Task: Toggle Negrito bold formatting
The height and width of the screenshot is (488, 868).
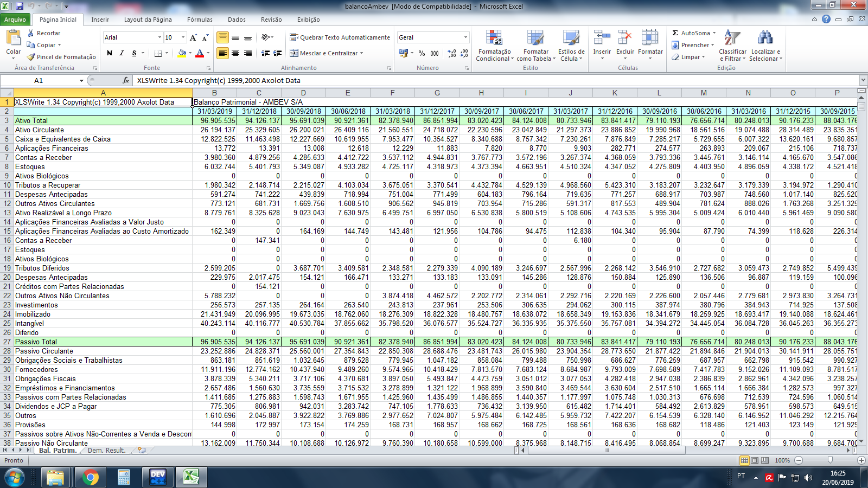Action: (x=110, y=53)
